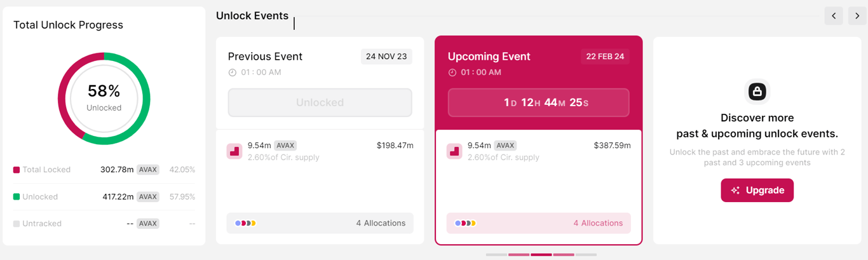Screen dimensions: 868x260
Task: Go to previous unlock events with left chevron
Action: (834, 16)
